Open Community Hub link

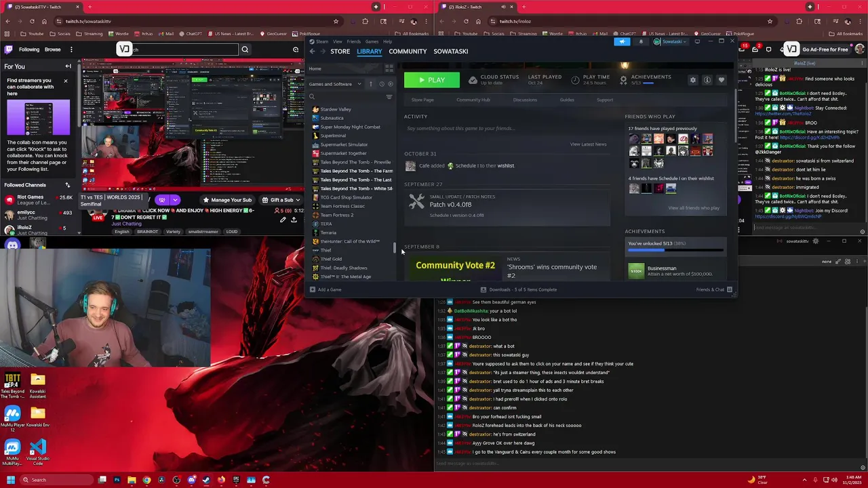click(x=473, y=100)
